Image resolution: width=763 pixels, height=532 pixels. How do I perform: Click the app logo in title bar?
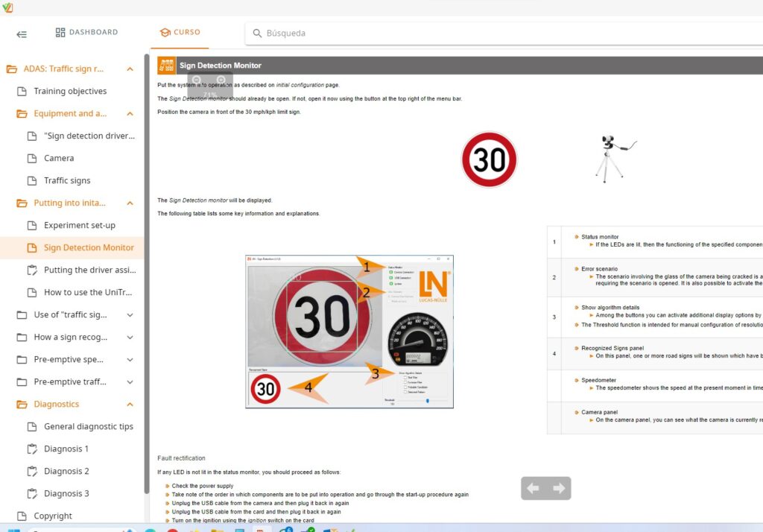[x=7, y=7]
